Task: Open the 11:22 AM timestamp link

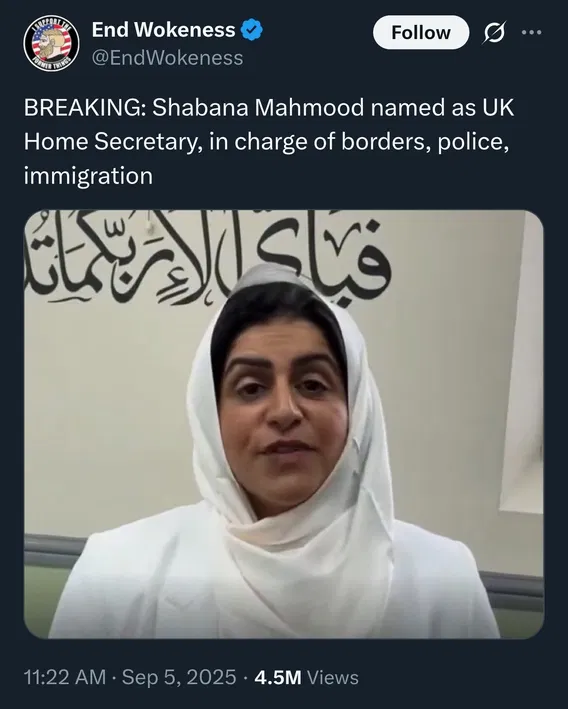Action: (65, 677)
